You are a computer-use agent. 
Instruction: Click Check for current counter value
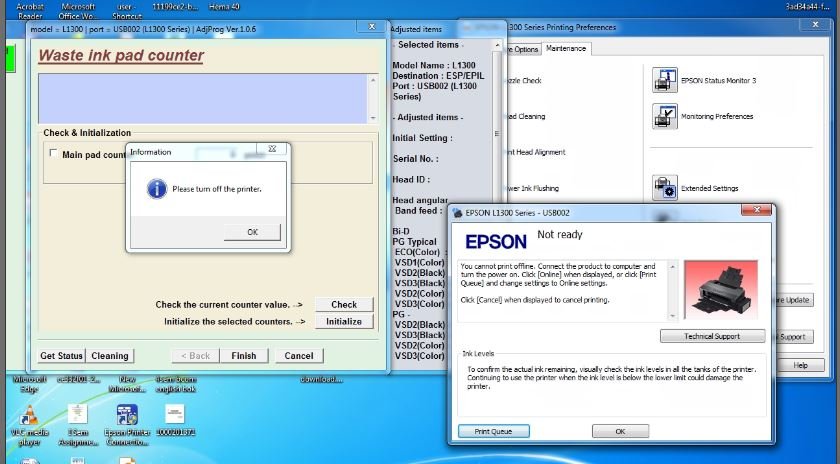pyautogui.click(x=344, y=304)
